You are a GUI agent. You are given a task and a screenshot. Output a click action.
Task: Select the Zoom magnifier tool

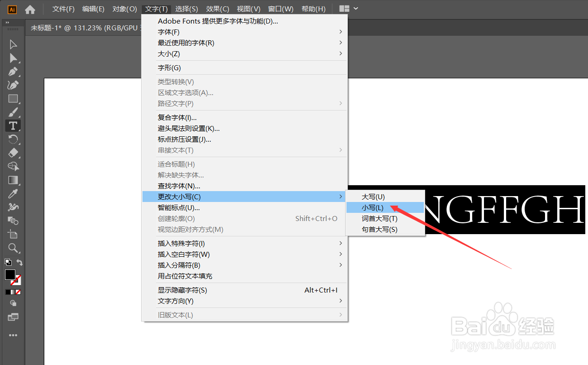(x=13, y=248)
